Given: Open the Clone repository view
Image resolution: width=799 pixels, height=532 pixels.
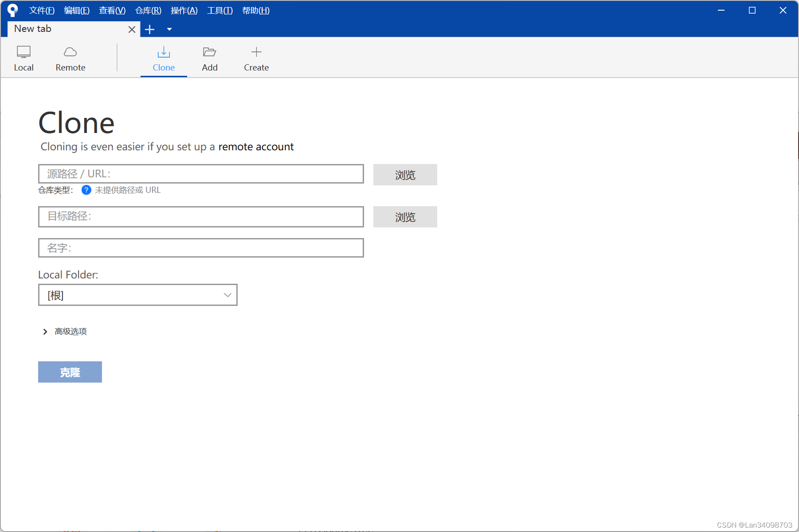Looking at the screenshot, I should pos(164,58).
